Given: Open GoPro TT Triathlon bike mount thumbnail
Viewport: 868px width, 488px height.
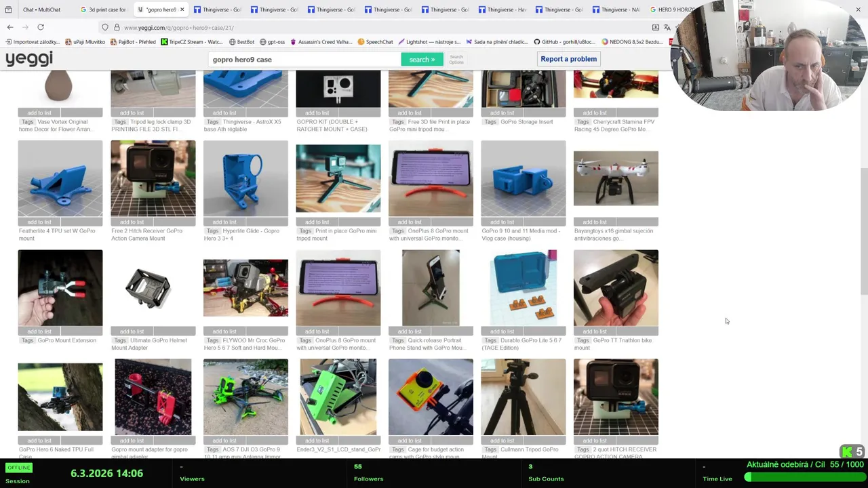Looking at the screenshot, I should pyautogui.click(x=616, y=288).
